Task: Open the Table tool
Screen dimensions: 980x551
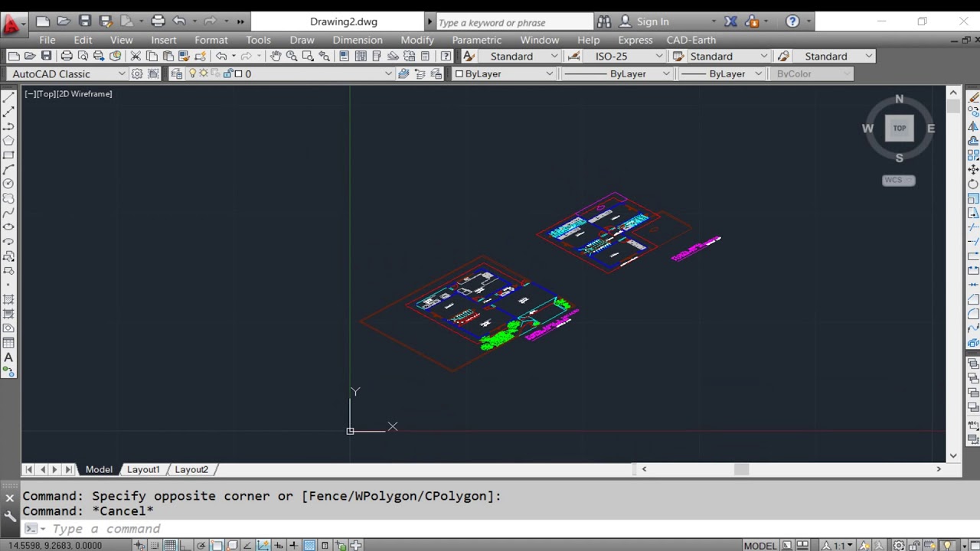Action: click(8, 343)
